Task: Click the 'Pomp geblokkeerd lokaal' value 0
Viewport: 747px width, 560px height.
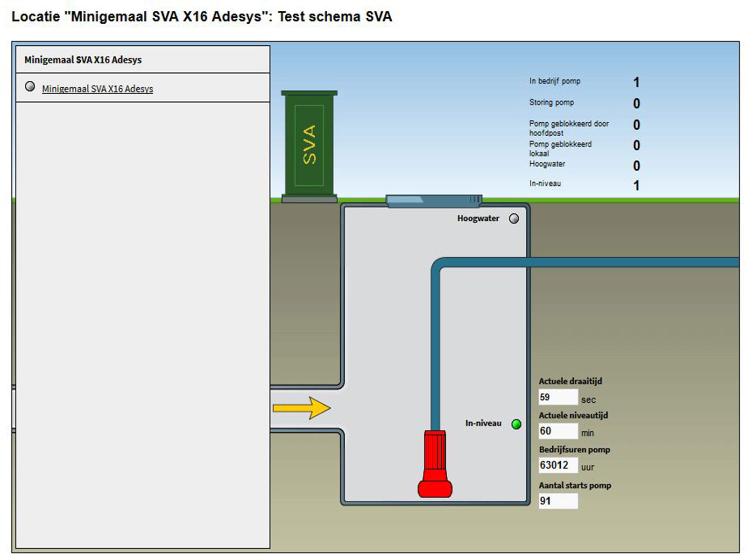Action: [x=636, y=146]
